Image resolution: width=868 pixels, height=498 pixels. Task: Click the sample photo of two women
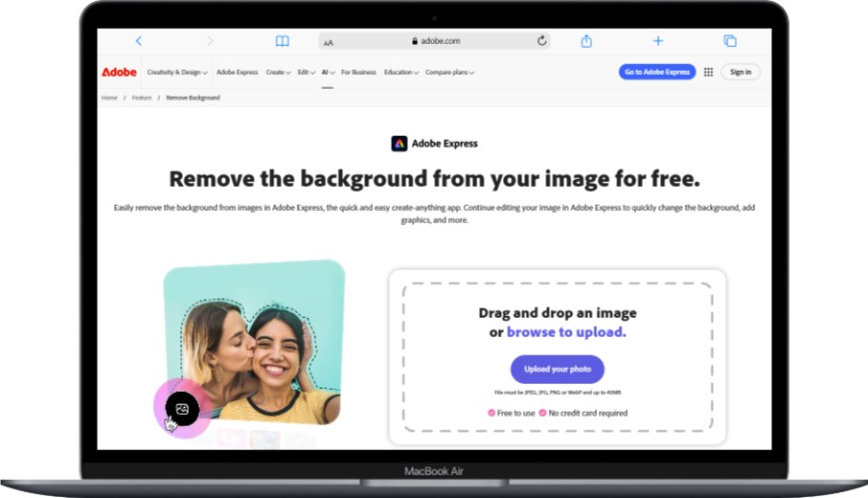point(255,343)
